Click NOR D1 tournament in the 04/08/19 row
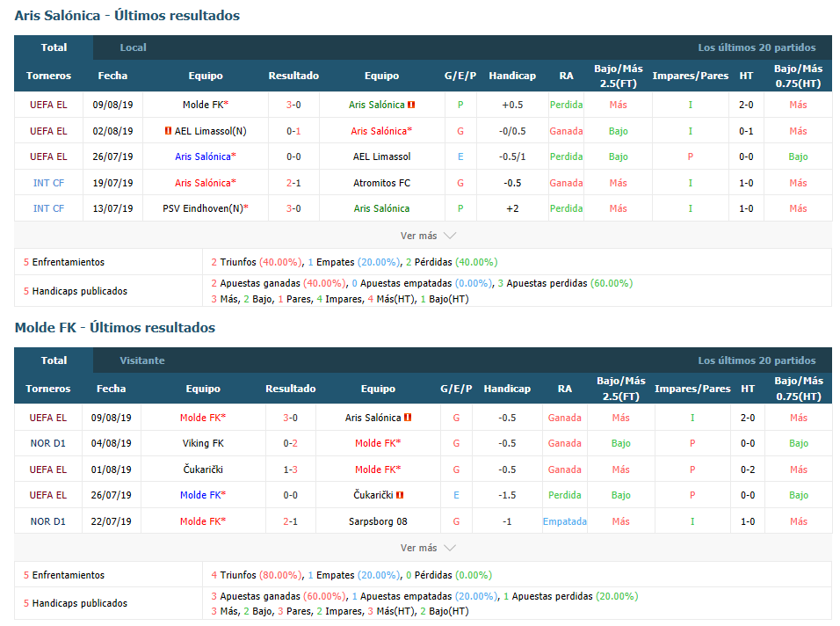This screenshot has height=626, width=840. point(48,443)
